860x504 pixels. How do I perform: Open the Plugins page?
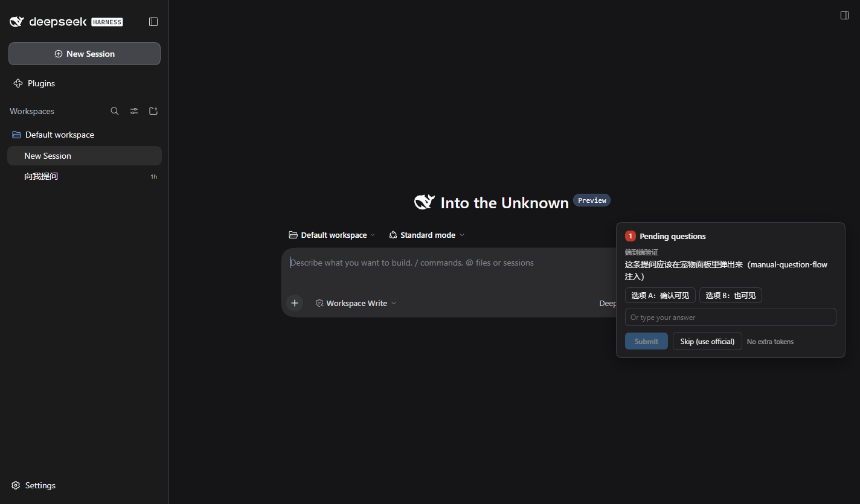coord(34,83)
